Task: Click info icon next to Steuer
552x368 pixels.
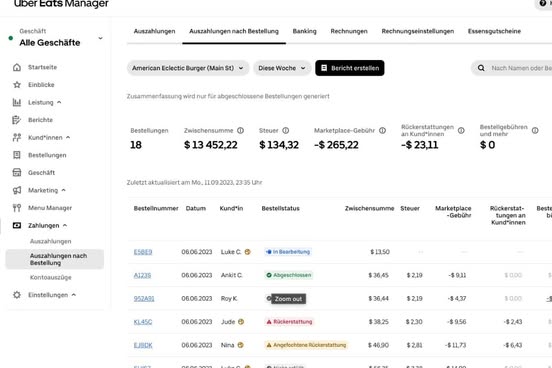Action: click(x=286, y=131)
